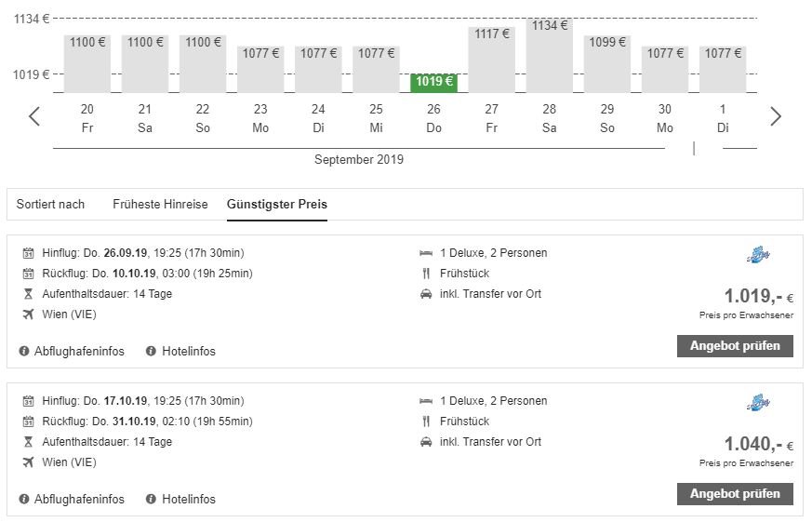Screen dimensions: 812x522
Task: Click info icon beside first Hotelinfos
Action: pos(151,351)
